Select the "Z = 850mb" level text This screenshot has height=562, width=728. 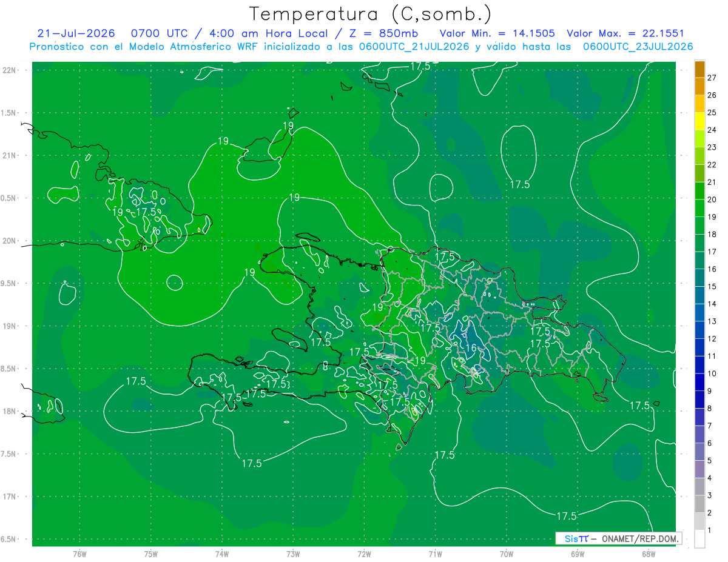[383, 33]
